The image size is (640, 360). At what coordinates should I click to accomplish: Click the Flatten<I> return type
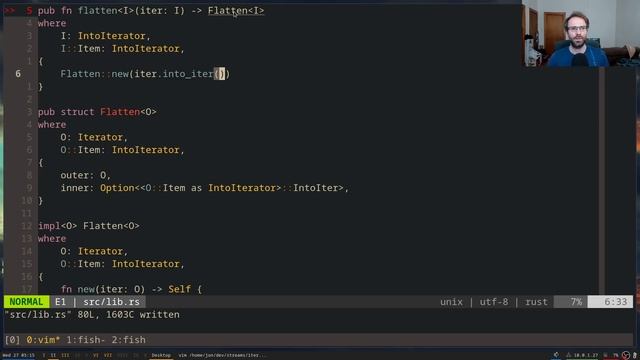[236, 11]
